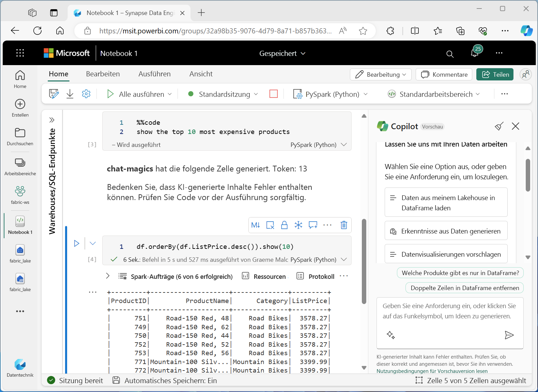Image resolution: width=538 pixels, height=392 pixels.
Task: Change cell 3 language PySpark dropdown
Action: [319, 145]
